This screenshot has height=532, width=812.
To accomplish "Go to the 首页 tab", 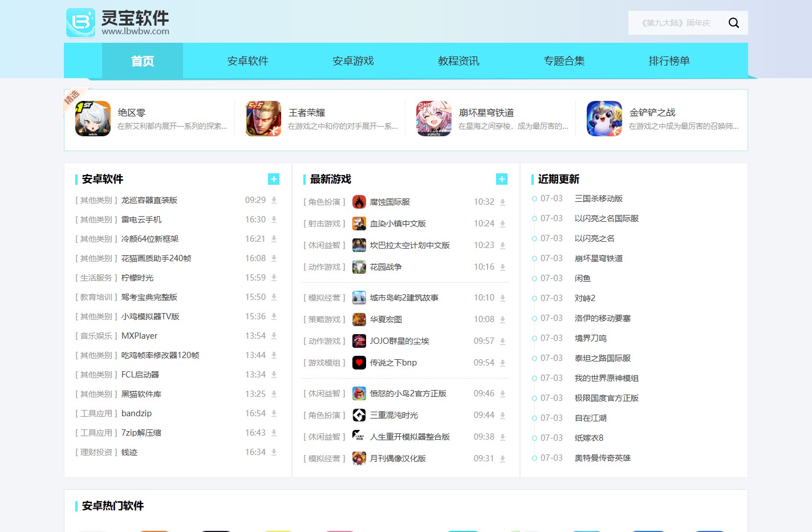I will [x=143, y=61].
